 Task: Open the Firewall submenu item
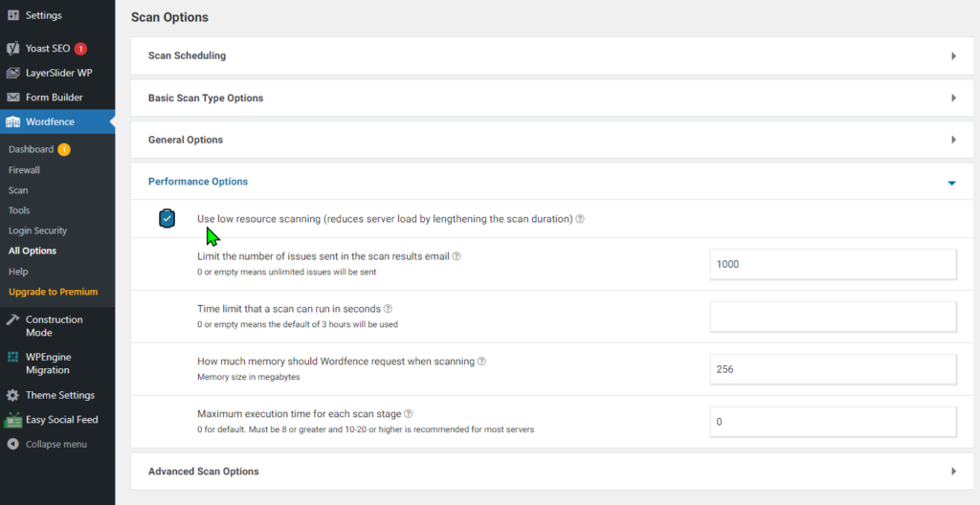[x=24, y=170]
